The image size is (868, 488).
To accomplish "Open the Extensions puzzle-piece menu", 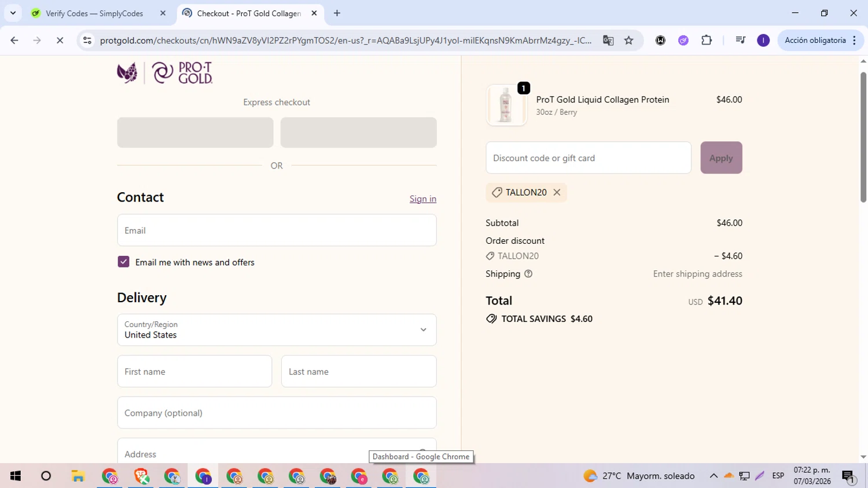I will pyautogui.click(x=707, y=41).
